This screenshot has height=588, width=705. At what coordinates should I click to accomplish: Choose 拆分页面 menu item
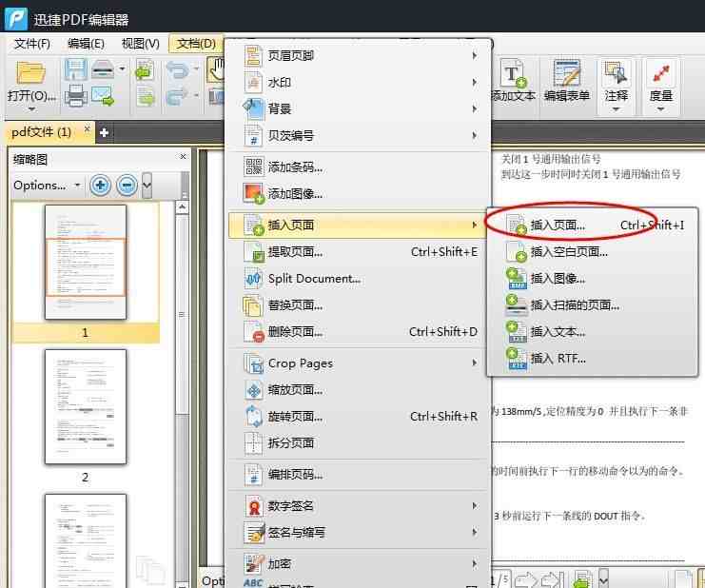(x=359, y=443)
